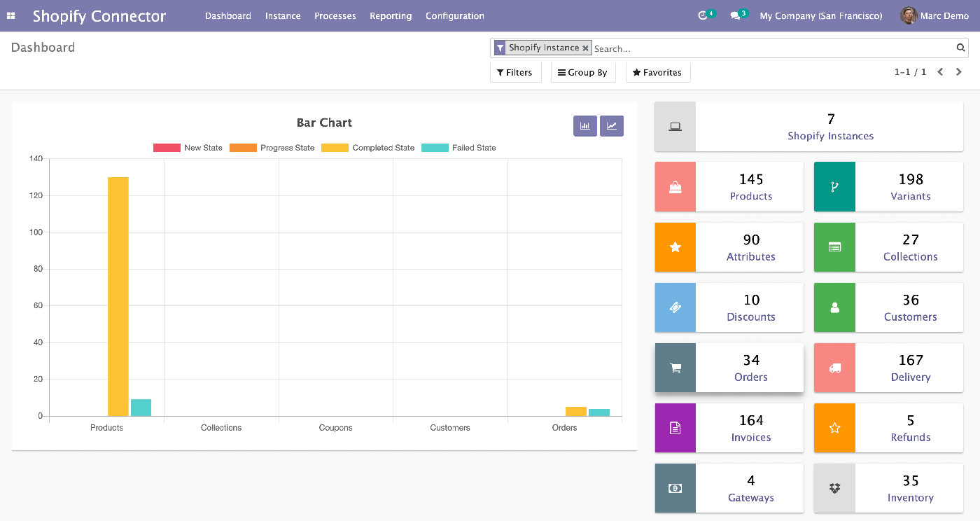Image resolution: width=980 pixels, height=521 pixels.
Task: Open My Company (San Francisco) switcher
Action: click(821, 15)
